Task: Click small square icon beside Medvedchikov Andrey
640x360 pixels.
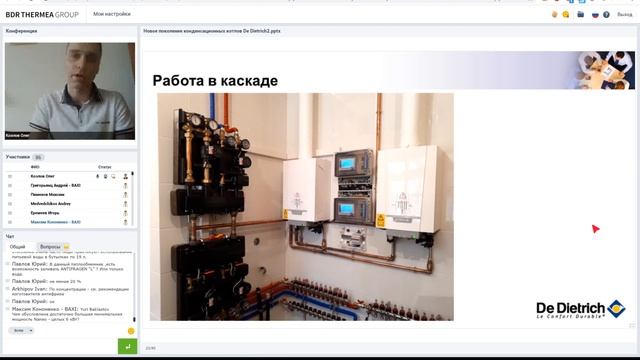Action: [x=10, y=204]
